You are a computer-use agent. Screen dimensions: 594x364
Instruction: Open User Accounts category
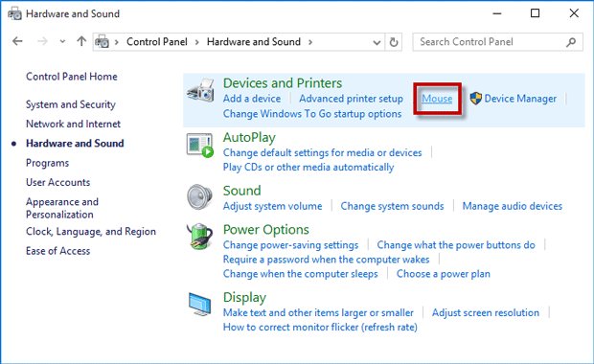57,182
